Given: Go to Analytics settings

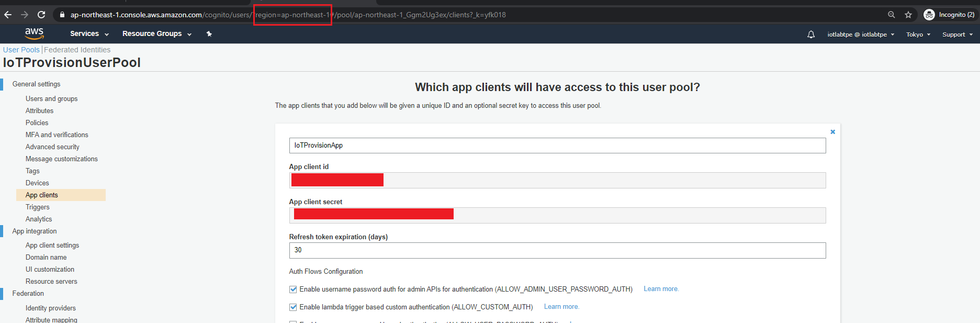Looking at the screenshot, I should 39,219.
